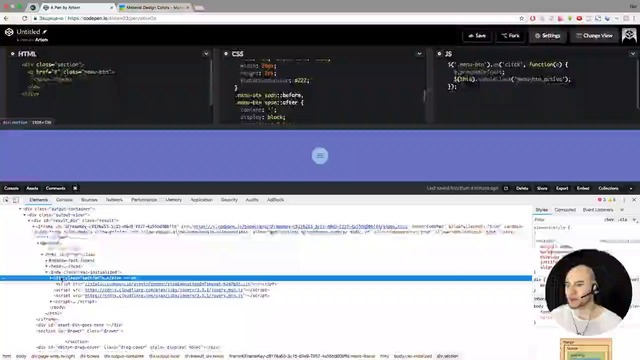Open the Collections button
The width and height of the screenshot is (640, 360).
(608, 188)
